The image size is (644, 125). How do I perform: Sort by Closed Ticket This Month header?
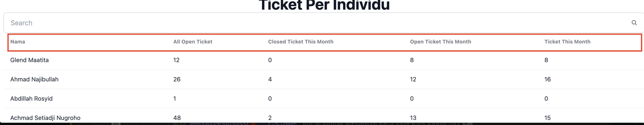point(301,42)
